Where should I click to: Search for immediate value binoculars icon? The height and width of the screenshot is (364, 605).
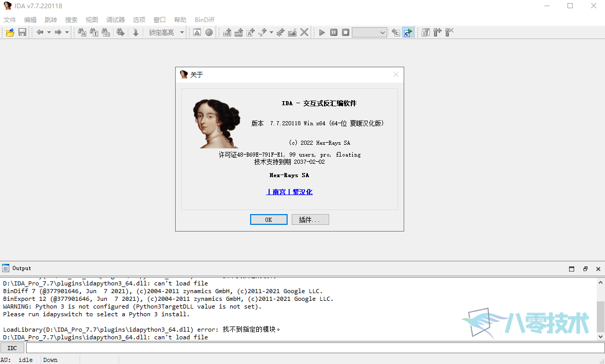point(82,32)
